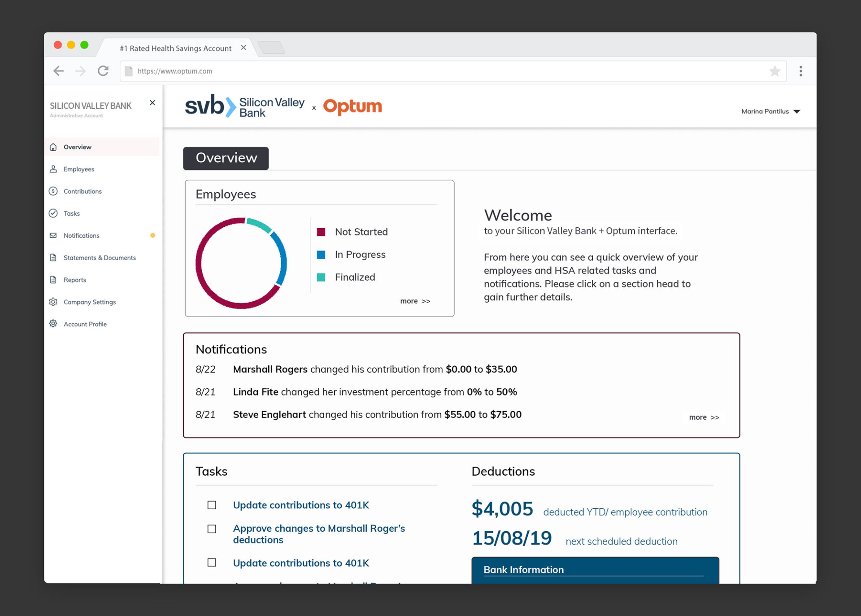Click the Account Profile gear icon
The width and height of the screenshot is (861, 616).
point(53,324)
